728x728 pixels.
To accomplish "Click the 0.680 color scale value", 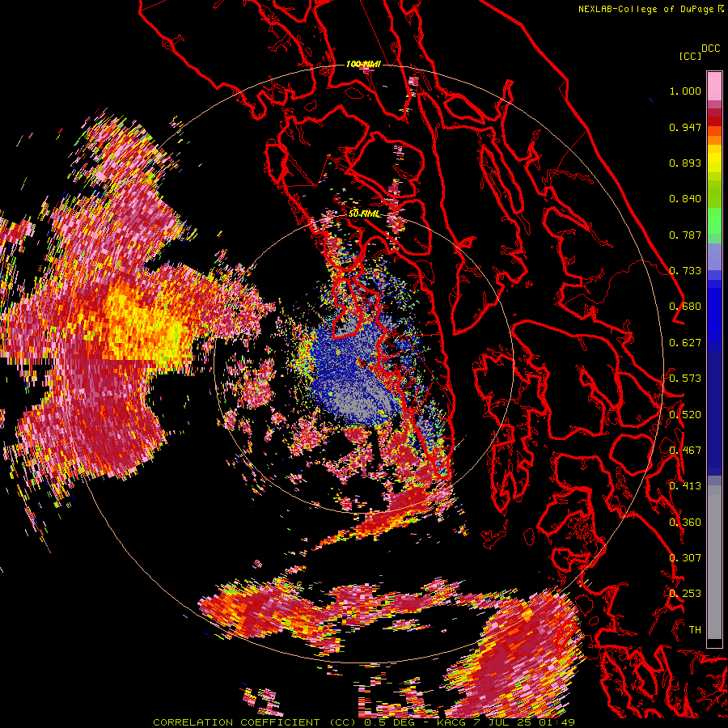I will click(685, 307).
